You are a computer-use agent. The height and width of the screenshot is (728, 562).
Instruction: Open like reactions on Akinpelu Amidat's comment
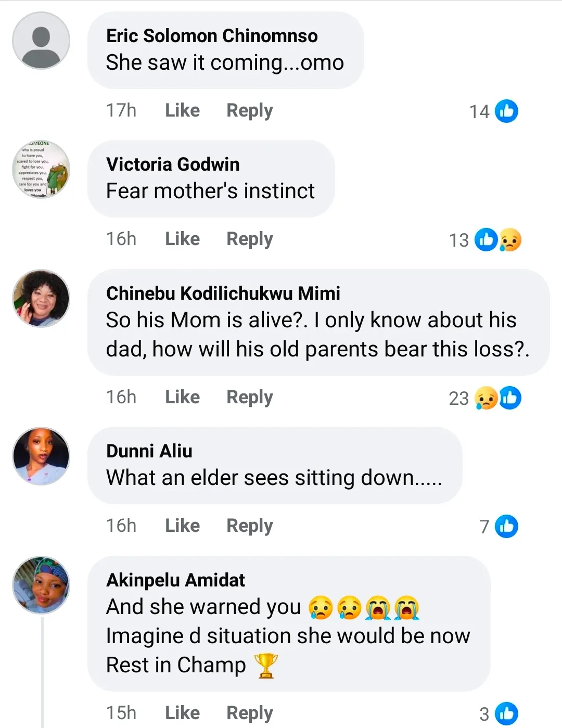pos(506,713)
